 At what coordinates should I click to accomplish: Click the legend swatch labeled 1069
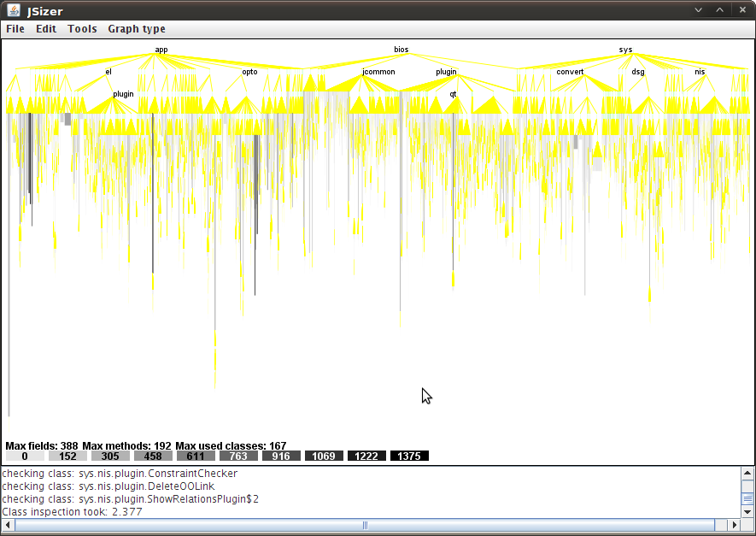(x=324, y=456)
